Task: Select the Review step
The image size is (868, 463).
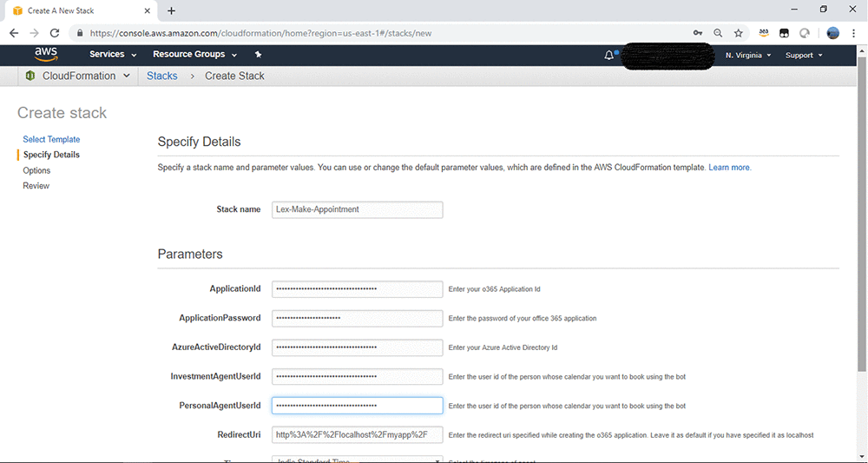Action: 36,186
